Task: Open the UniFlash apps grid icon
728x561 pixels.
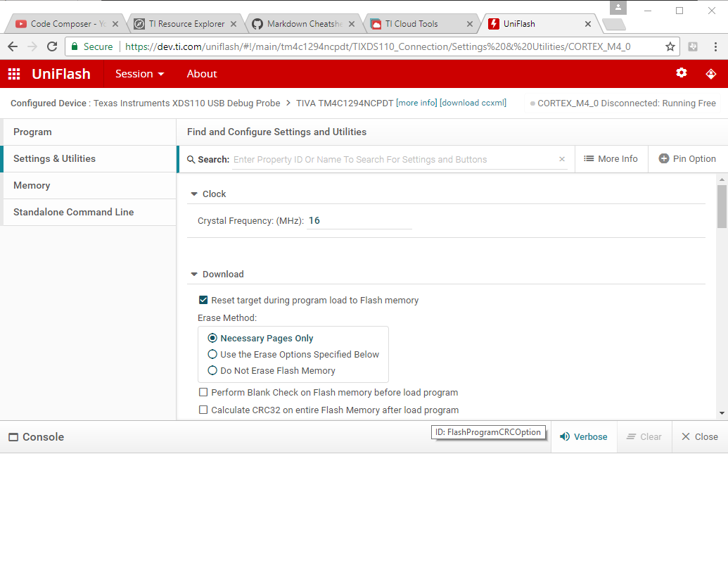Action: (14, 74)
